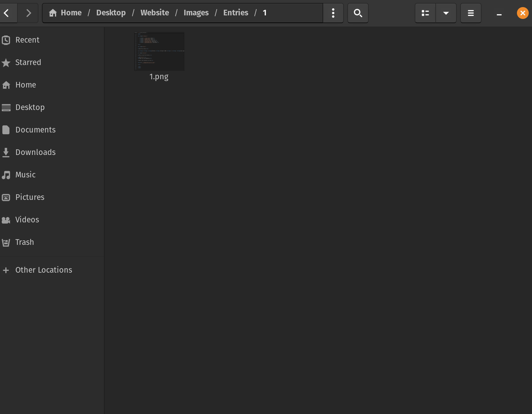Open the 1.png image thumbnail
The image size is (532, 414).
[x=159, y=52]
